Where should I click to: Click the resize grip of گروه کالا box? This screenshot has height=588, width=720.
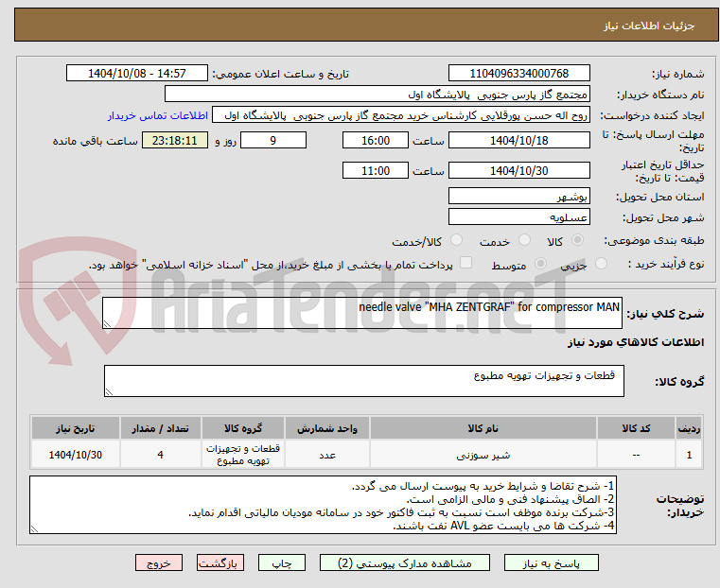click(x=109, y=392)
